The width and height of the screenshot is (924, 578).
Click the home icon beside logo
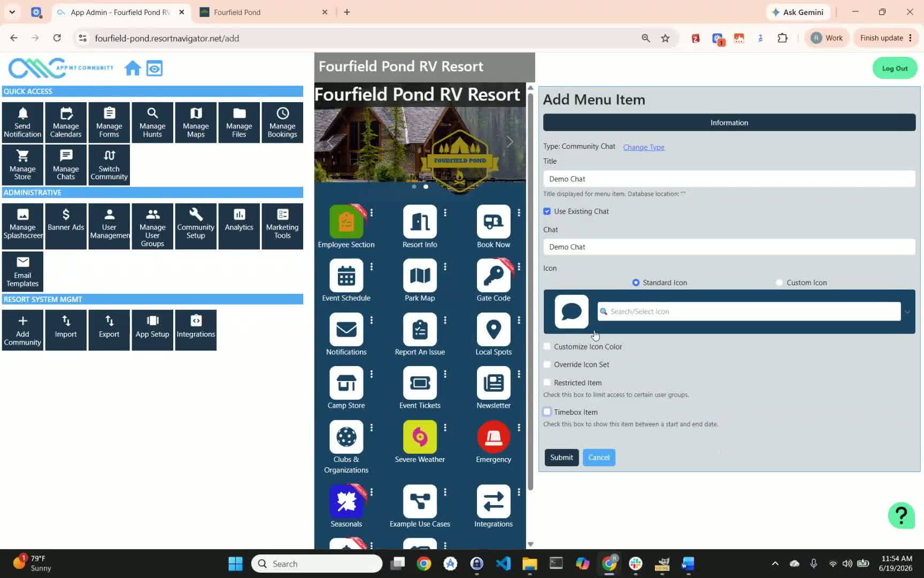click(x=133, y=69)
